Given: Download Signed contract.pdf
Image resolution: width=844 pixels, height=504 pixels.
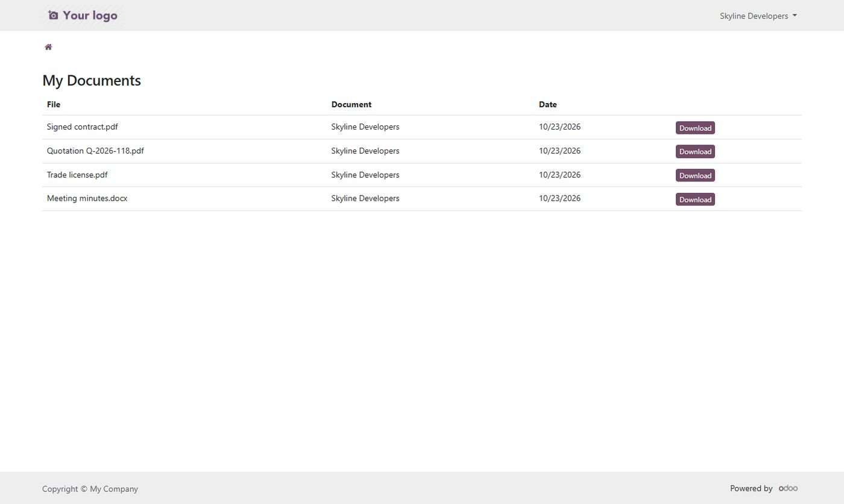Looking at the screenshot, I should point(695,128).
